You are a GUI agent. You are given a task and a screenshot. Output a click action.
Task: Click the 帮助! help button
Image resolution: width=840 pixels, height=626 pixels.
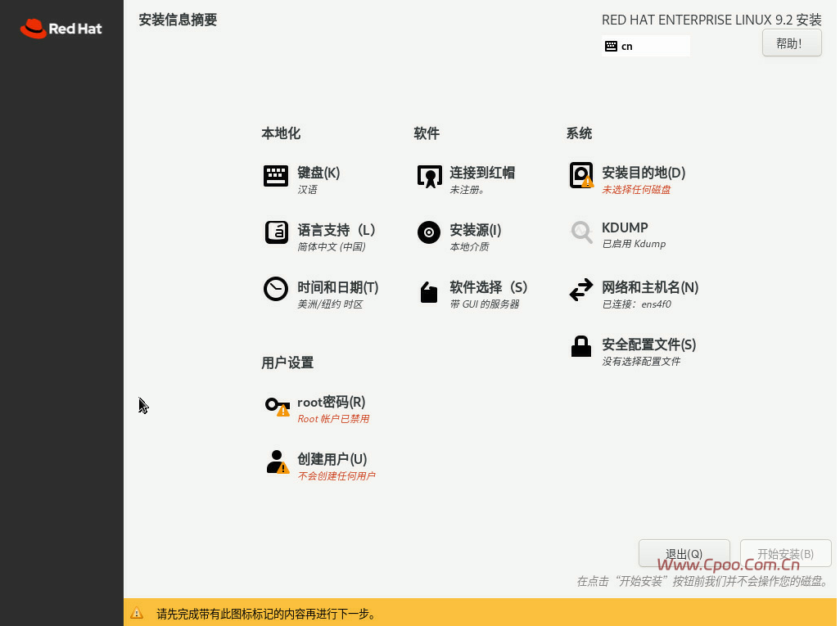[792, 43]
